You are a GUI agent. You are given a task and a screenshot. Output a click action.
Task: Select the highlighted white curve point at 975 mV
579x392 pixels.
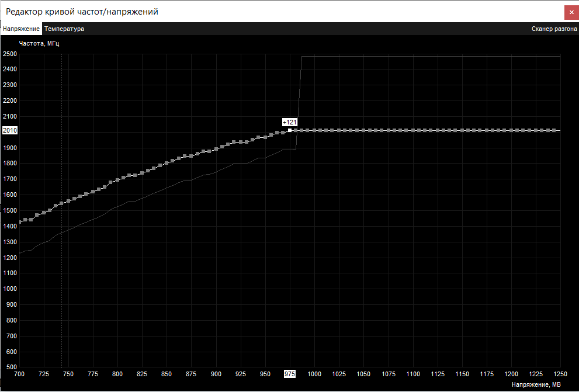point(290,130)
